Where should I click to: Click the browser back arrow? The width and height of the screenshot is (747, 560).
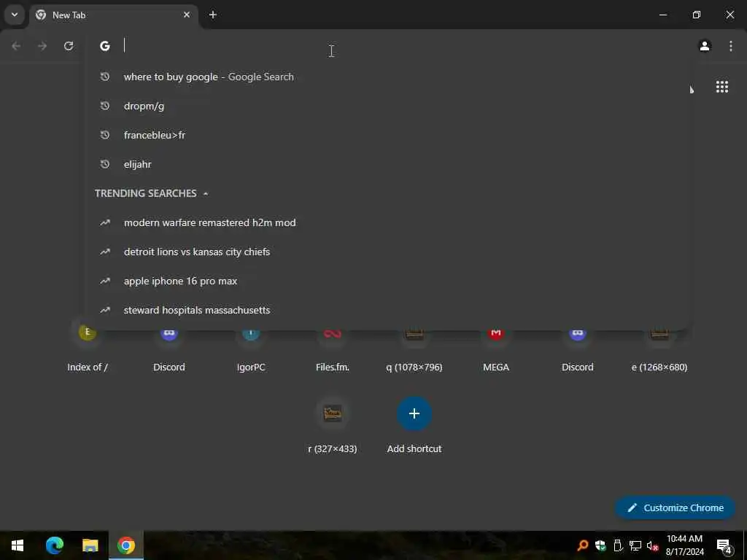[x=16, y=46]
